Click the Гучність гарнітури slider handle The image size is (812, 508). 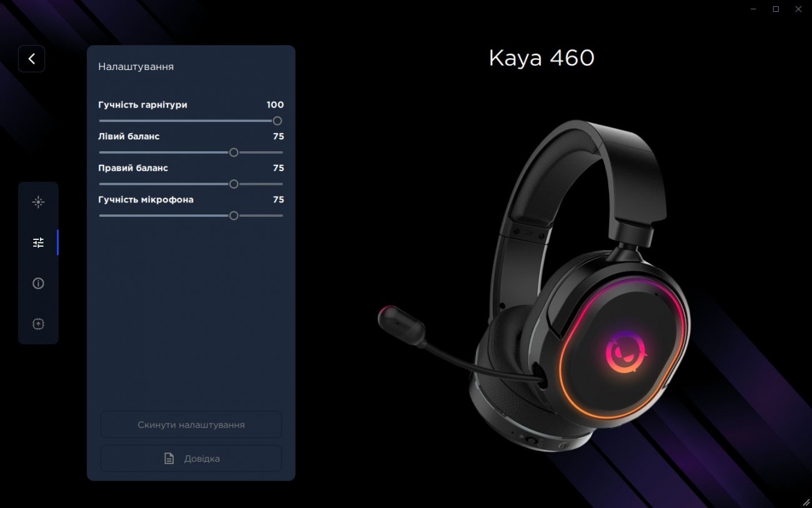point(277,121)
